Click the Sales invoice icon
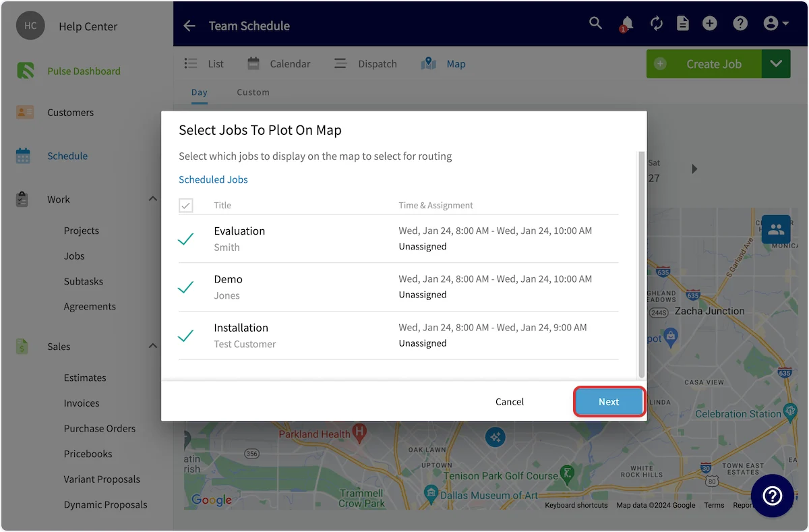The image size is (809, 532). pos(23,347)
